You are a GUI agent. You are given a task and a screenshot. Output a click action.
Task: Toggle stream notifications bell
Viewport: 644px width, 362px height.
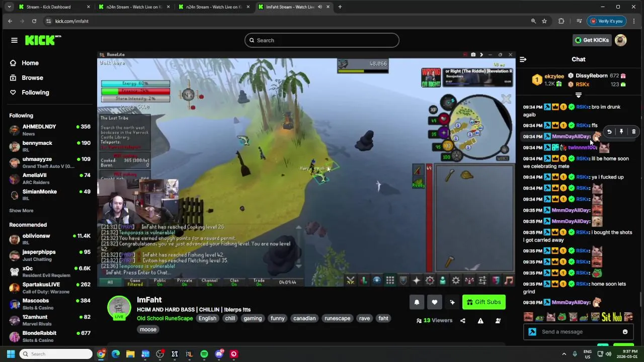(x=417, y=302)
